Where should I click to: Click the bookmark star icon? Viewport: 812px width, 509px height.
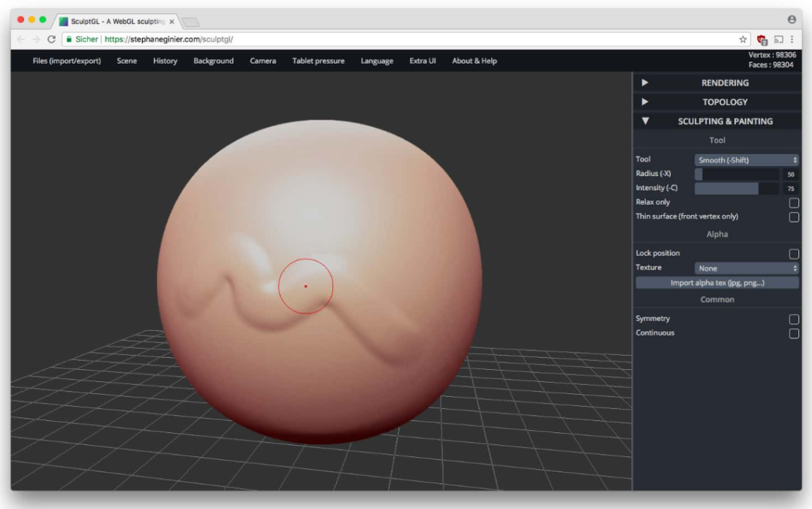coord(743,39)
